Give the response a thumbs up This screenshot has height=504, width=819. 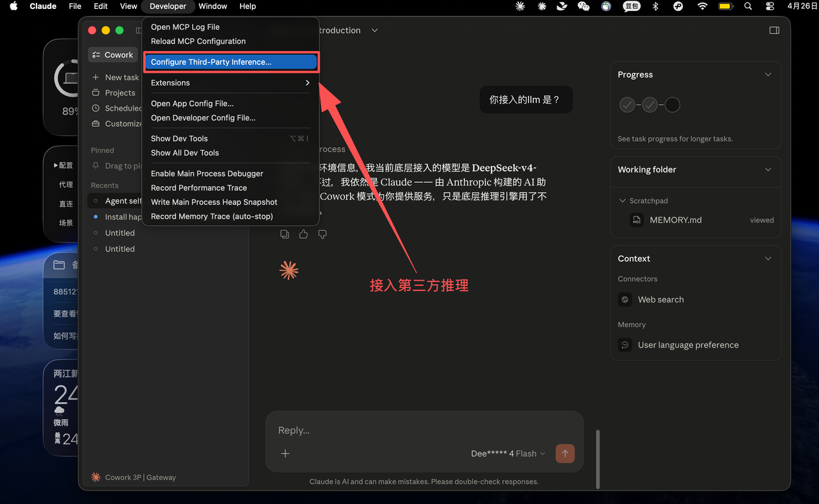point(303,234)
